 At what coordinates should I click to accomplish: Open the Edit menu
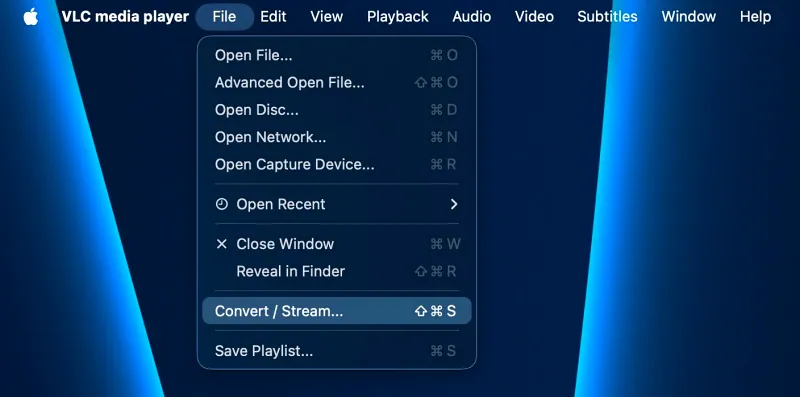point(273,16)
